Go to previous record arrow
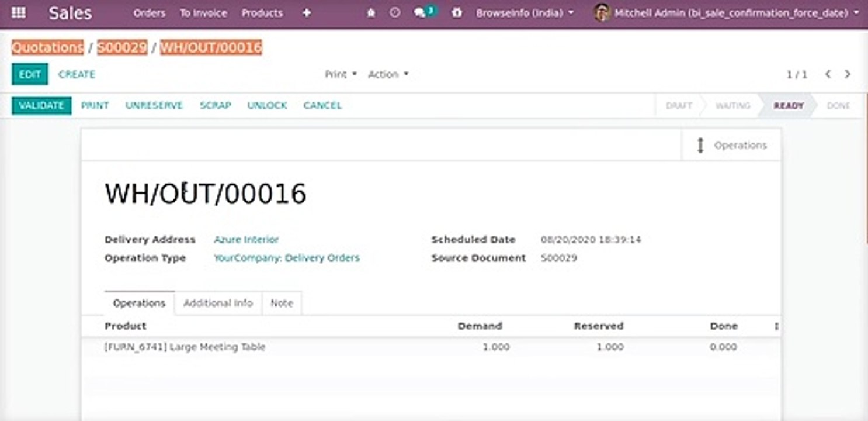The image size is (868, 421). tap(828, 74)
